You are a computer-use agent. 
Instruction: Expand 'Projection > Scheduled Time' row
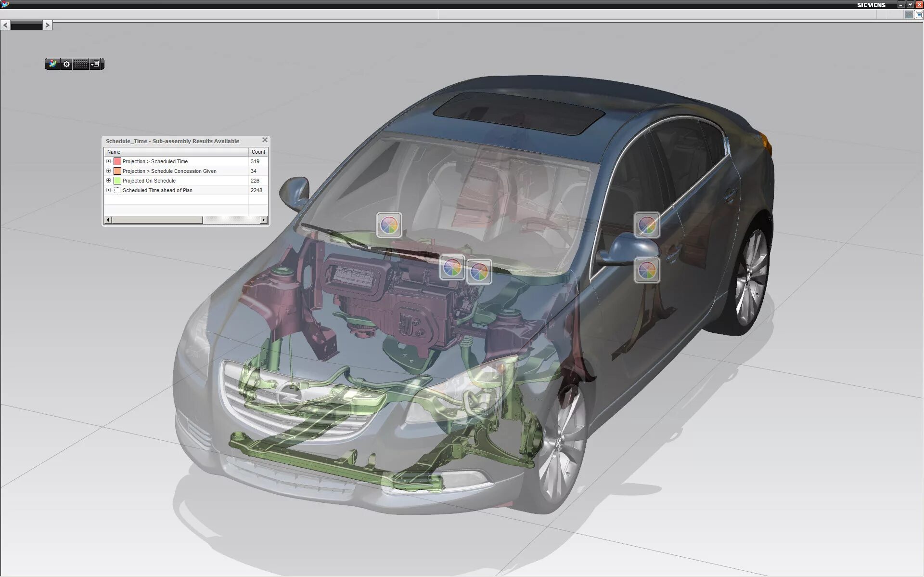pyautogui.click(x=109, y=161)
